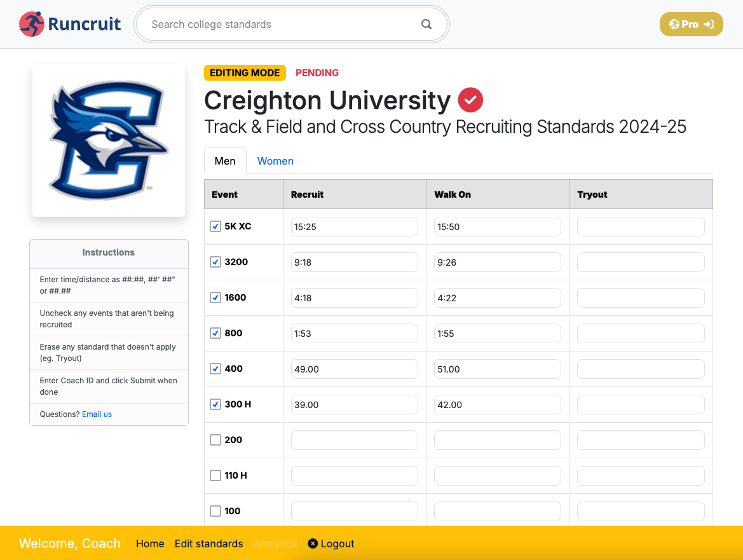Click the 3200 Tryout field
This screenshot has height=560, width=743.
click(x=641, y=262)
